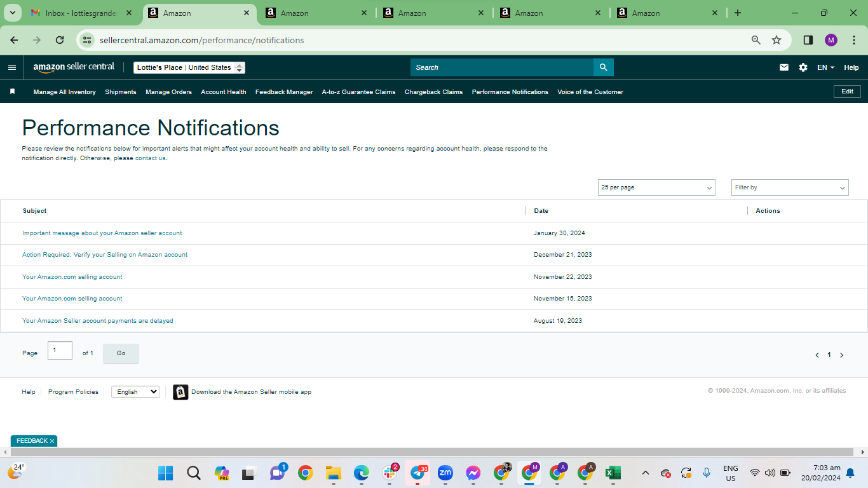Close the Gmail Inbox tab

point(129,13)
